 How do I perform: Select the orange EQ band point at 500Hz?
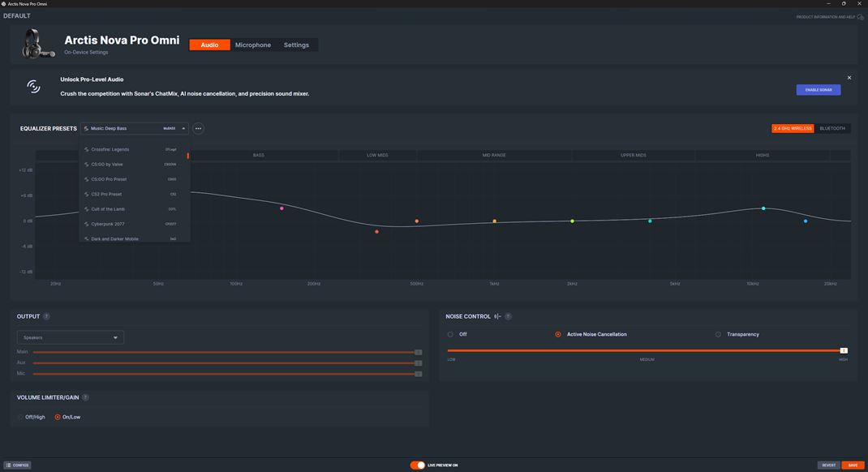tap(417, 221)
